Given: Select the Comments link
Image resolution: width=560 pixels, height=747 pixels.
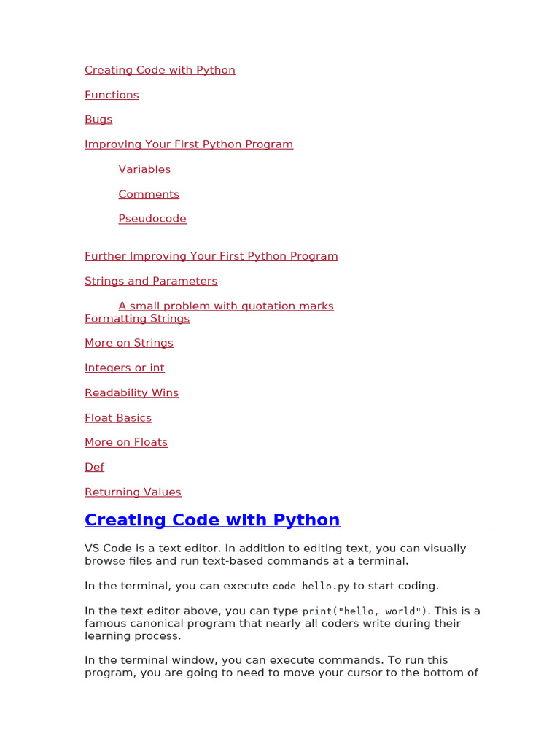Looking at the screenshot, I should coord(149,194).
